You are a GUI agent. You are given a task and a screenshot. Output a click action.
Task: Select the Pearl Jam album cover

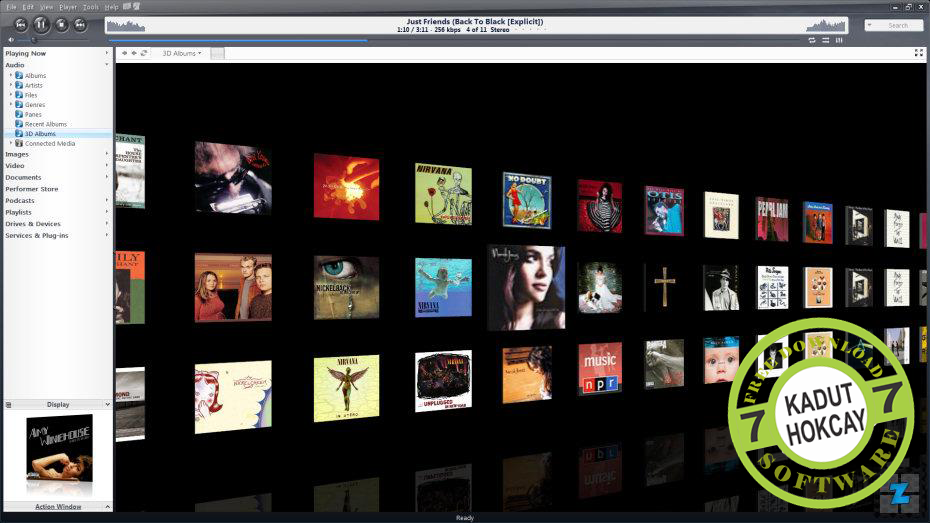click(x=772, y=219)
